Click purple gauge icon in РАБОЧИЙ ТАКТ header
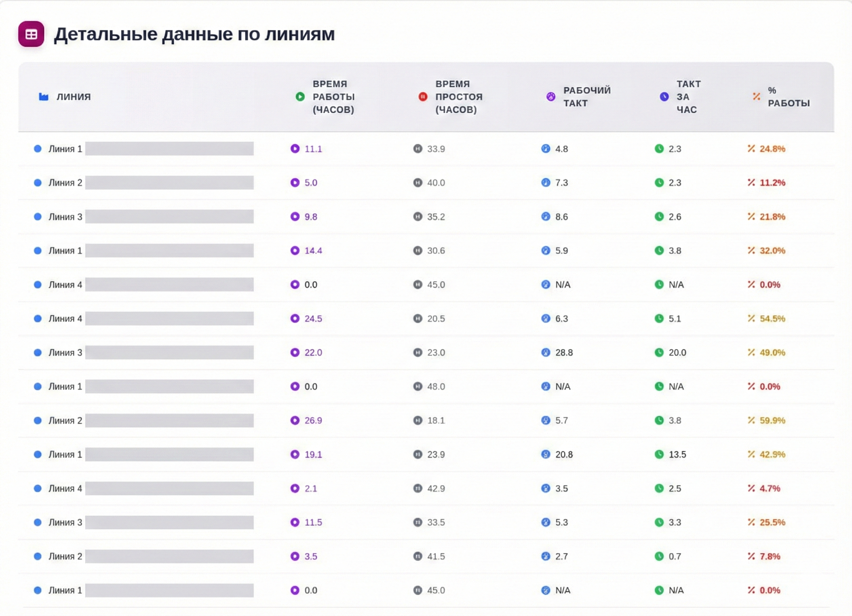 point(550,97)
